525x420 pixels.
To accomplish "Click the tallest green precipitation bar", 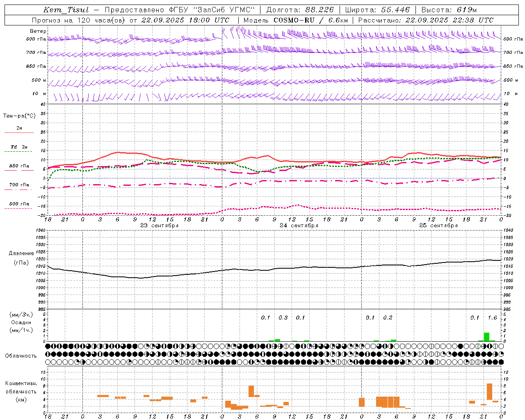I will point(486,337).
